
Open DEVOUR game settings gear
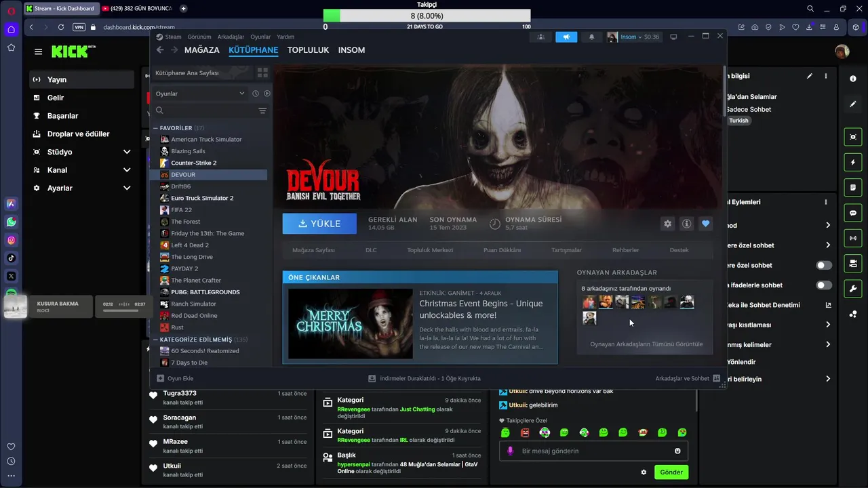click(x=668, y=224)
